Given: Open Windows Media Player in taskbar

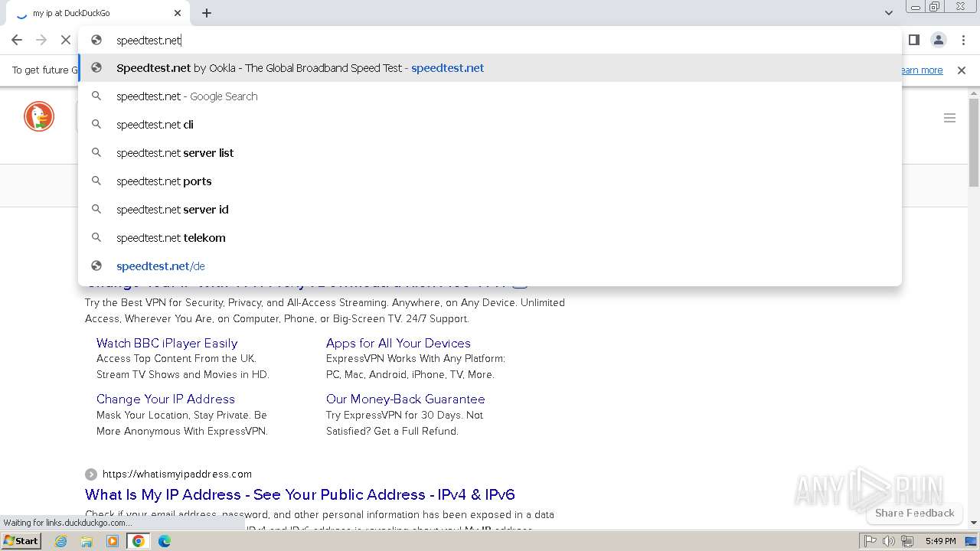Looking at the screenshot, I should 113,541.
